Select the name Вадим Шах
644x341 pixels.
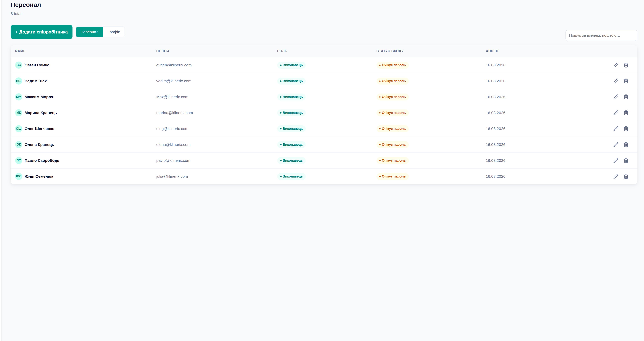[35, 81]
